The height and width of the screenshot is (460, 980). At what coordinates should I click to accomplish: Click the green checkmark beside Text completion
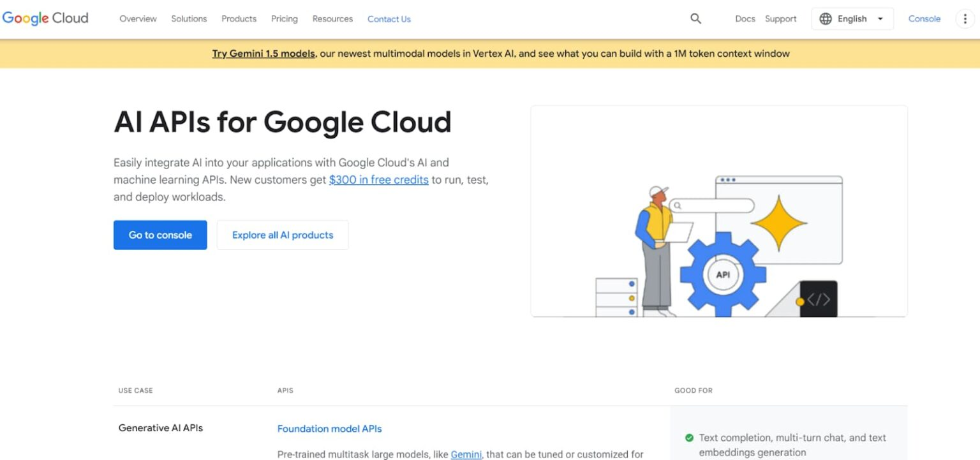tap(689, 438)
